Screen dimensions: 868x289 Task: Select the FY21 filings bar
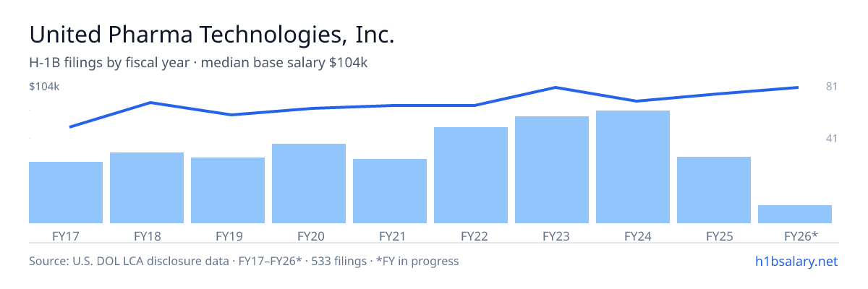[x=390, y=191]
